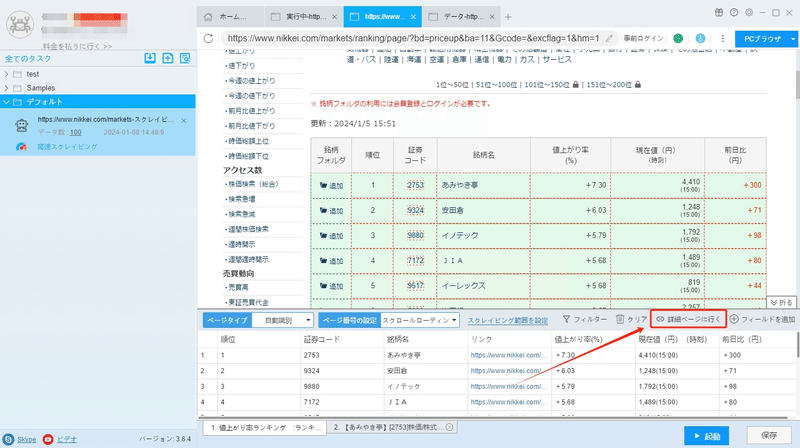Click the スクレイピング範囲を設定 link

[x=508, y=321]
